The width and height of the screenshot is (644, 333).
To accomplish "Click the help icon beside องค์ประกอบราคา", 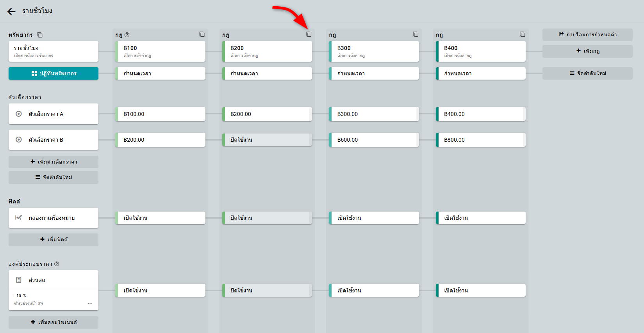I will click(x=57, y=264).
